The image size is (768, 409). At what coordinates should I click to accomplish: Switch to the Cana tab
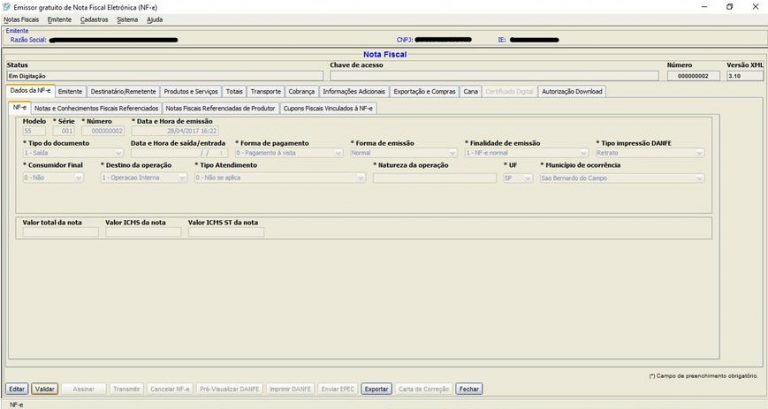coord(470,92)
